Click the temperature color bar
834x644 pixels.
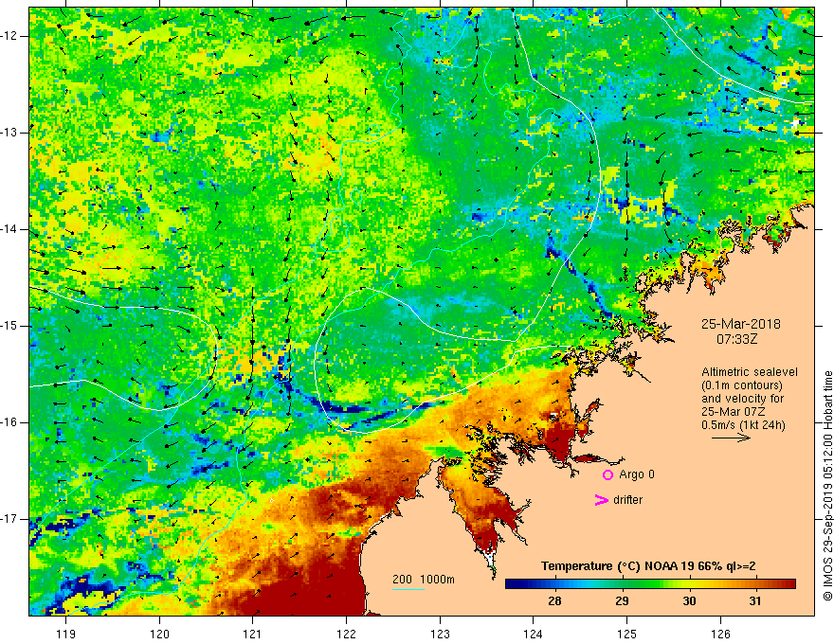(x=650, y=584)
